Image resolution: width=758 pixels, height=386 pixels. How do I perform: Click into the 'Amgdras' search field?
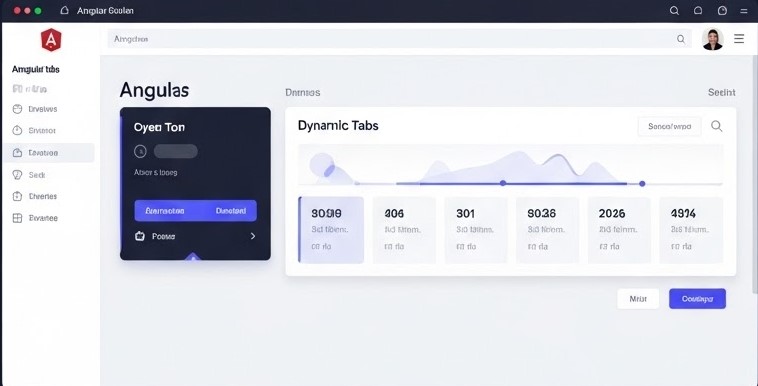[399, 39]
